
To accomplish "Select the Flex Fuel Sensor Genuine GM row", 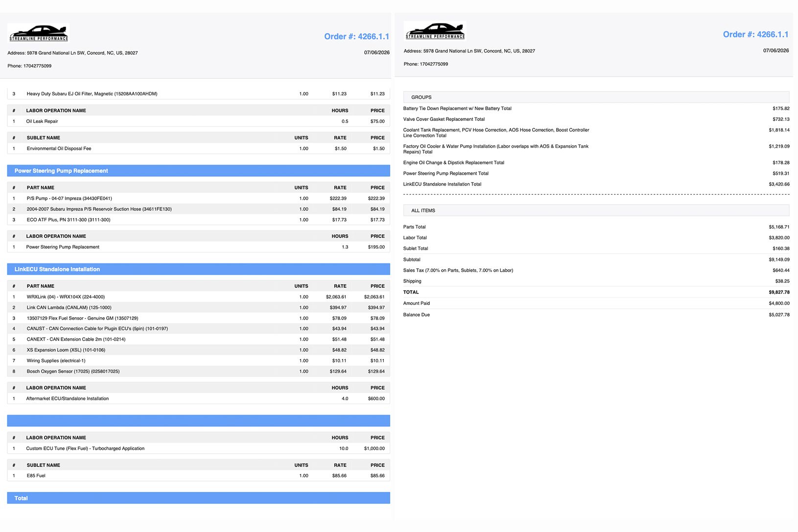I will [199, 318].
